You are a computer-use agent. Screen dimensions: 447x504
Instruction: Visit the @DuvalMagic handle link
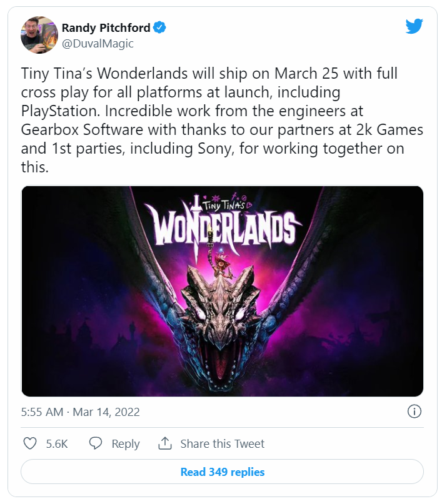[x=98, y=44]
